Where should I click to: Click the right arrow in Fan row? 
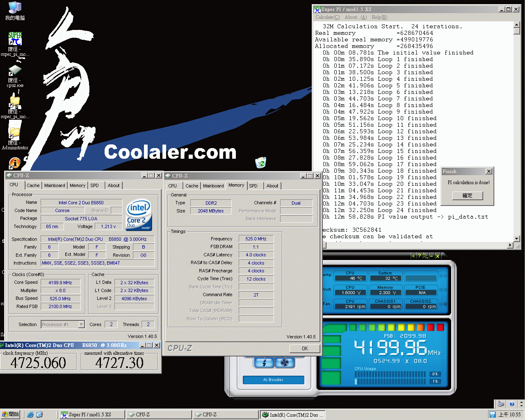click(x=445, y=304)
